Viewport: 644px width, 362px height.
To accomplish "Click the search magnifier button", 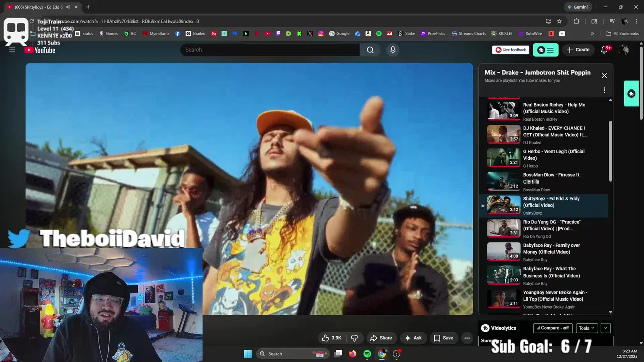I will tap(370, 50).
